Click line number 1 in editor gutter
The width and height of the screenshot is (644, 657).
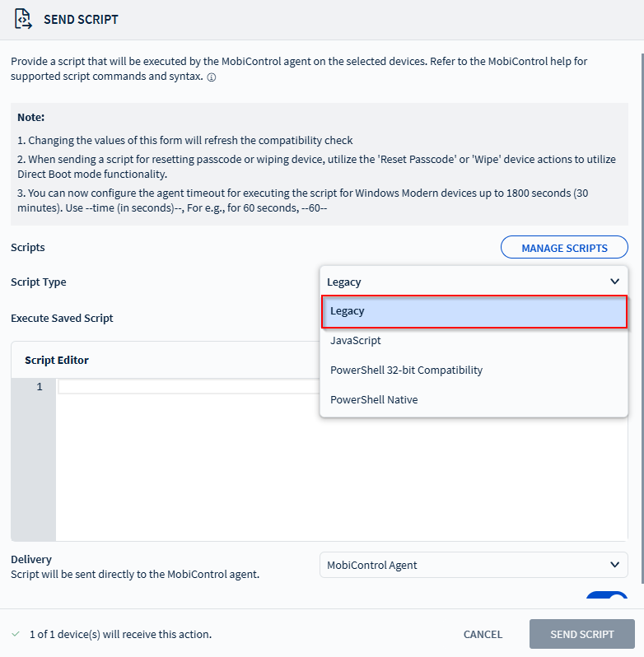click(39, 387)
